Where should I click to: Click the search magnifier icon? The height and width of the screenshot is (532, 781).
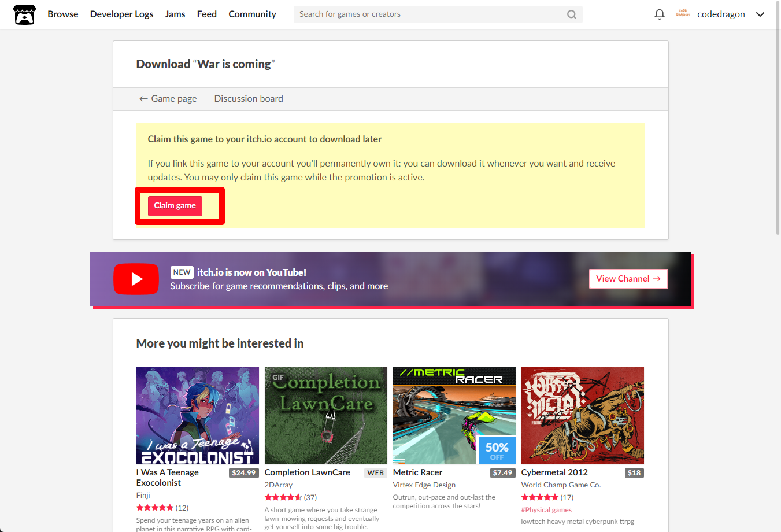coord(572,14)
